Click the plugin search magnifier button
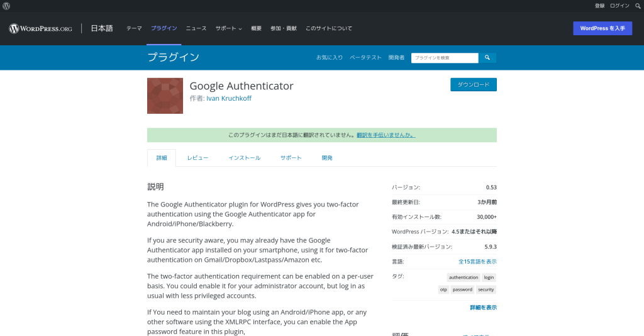The width and height of the screenshot is (644, 336). tap(487, 58)
